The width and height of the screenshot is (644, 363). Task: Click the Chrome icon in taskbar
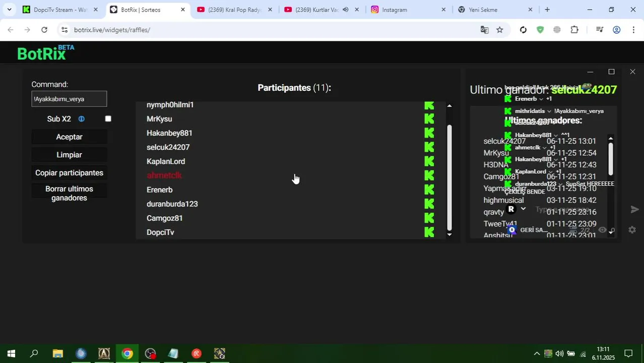pos(127,353)
